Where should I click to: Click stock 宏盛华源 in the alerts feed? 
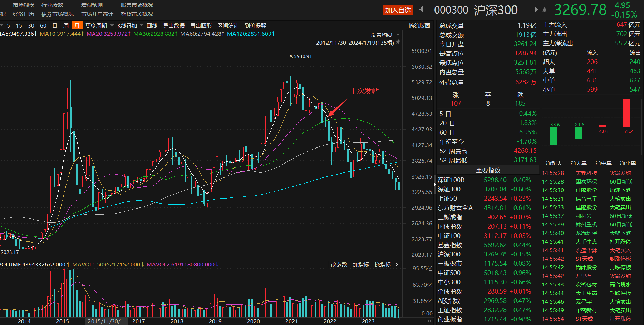586,250
